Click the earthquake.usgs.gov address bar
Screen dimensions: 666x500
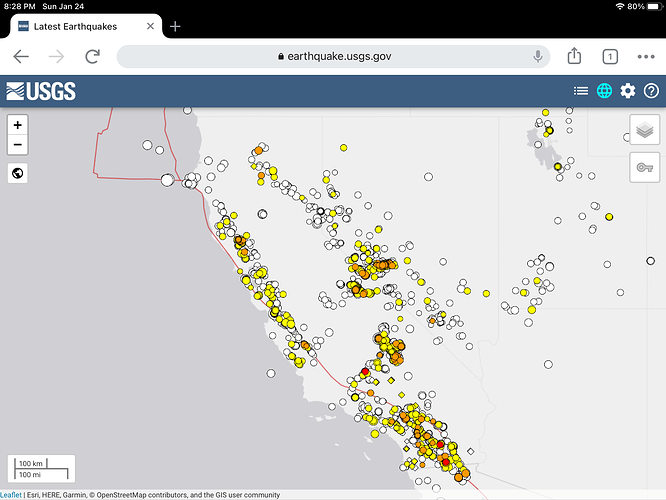tap(333, 56)
